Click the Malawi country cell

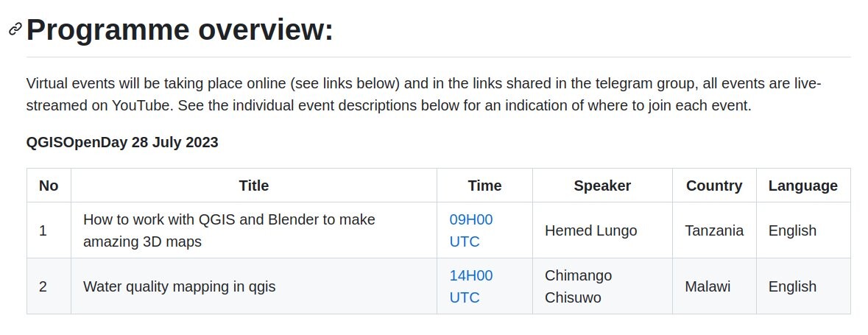pos(714,286)
